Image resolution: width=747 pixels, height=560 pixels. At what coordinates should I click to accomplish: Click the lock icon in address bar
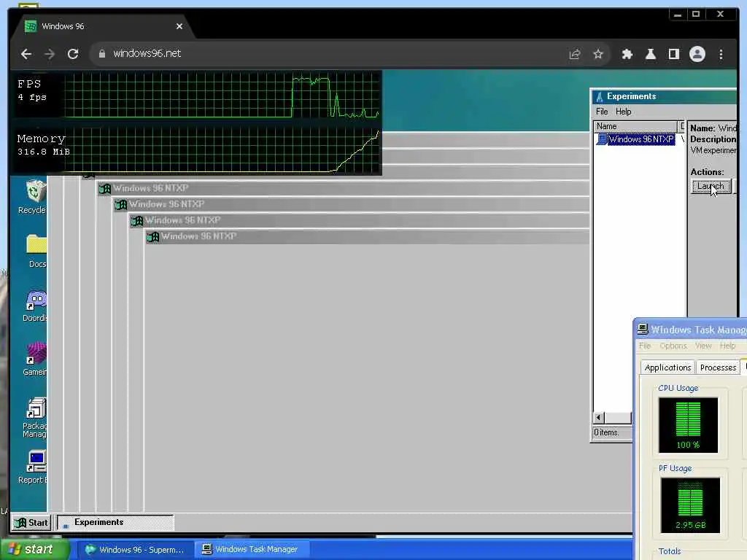pos(101,54)
